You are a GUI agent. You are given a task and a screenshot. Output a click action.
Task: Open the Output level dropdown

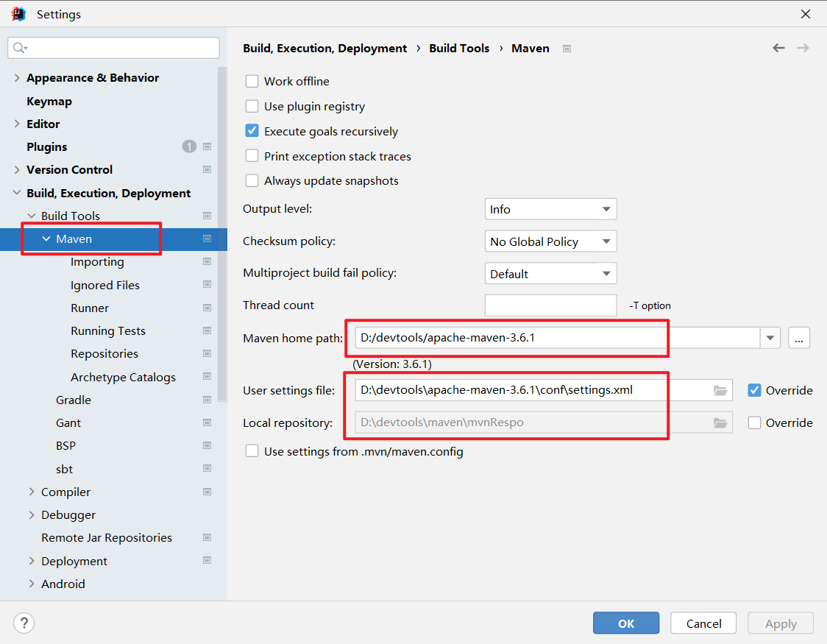[x=550, y=210]
